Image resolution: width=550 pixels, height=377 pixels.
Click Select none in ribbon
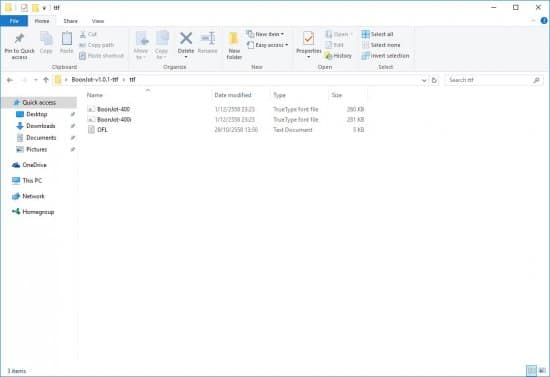pos(381,45)
